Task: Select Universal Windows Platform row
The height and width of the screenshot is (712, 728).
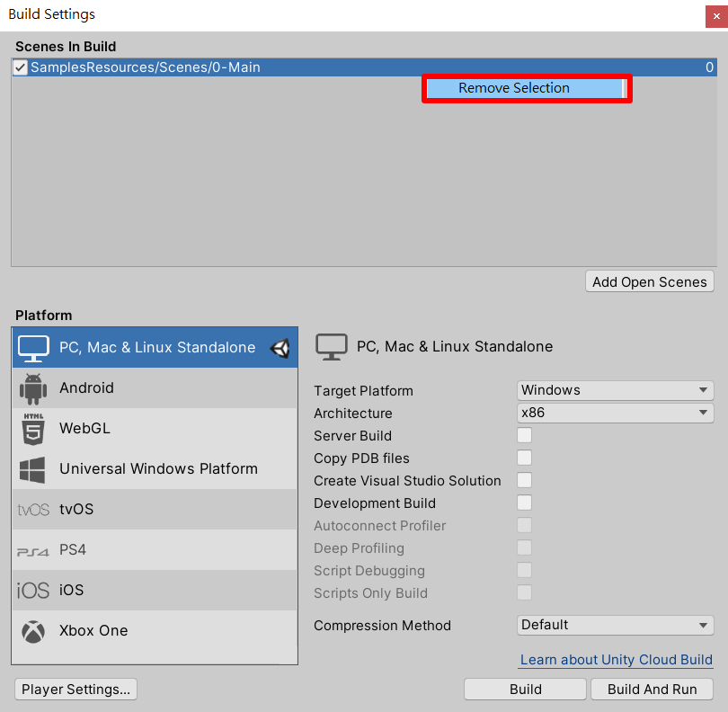Action: (x=155, y=469)
